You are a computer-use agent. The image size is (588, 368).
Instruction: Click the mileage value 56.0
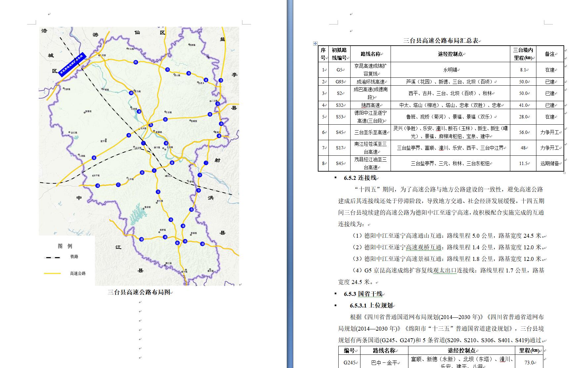pos(523,132)
